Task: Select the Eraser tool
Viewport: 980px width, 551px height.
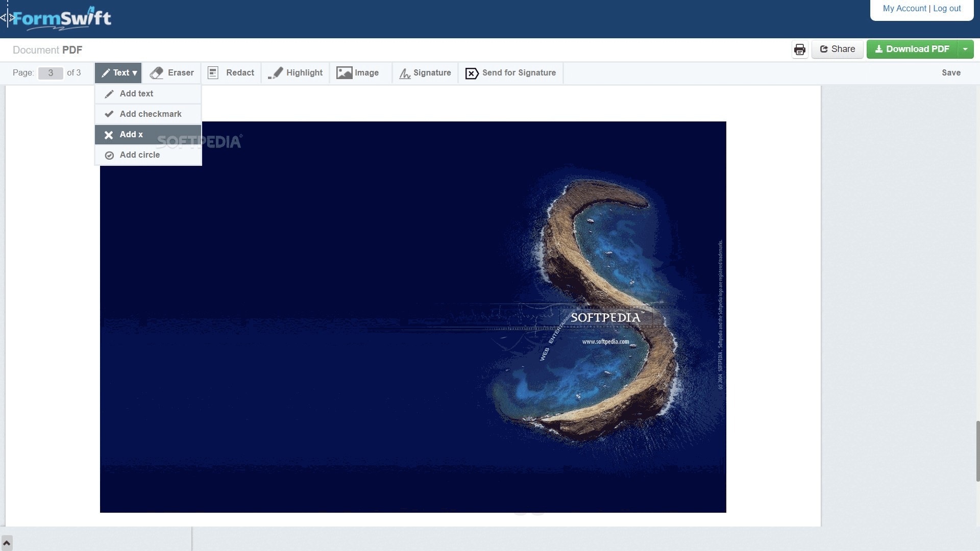Action: click(x=172, y=72)
